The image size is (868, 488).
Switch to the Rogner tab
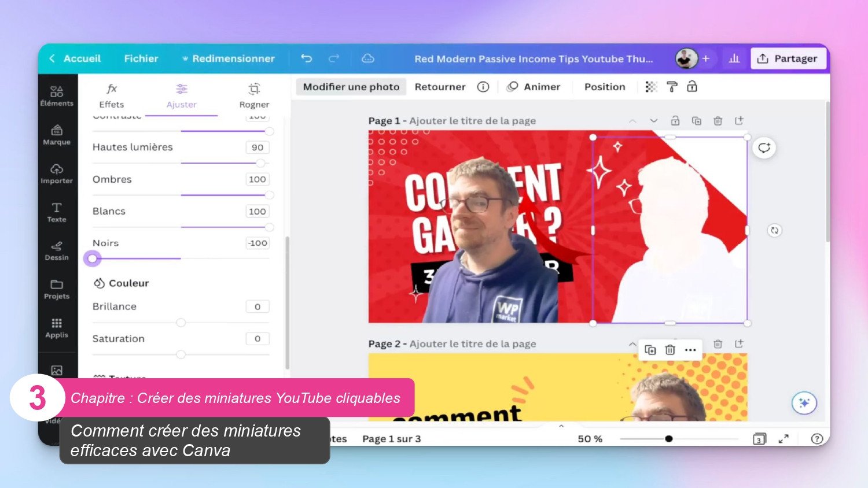click(x=254, y=96)
